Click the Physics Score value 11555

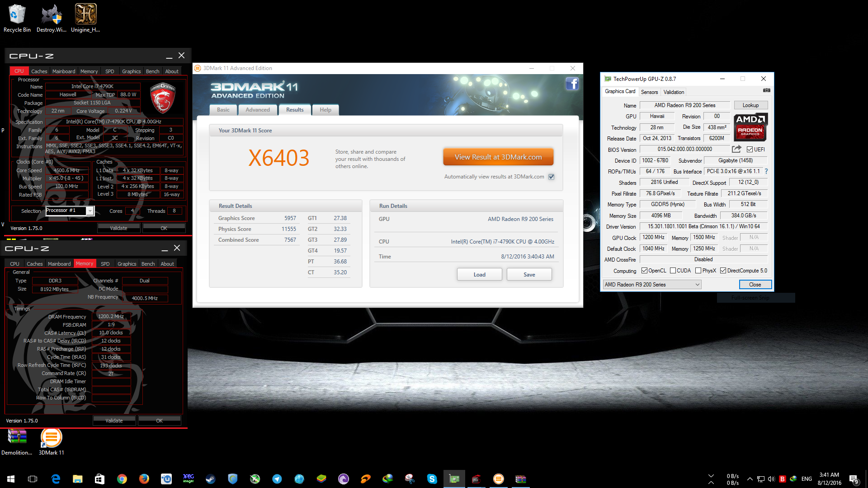coord(288,229)
